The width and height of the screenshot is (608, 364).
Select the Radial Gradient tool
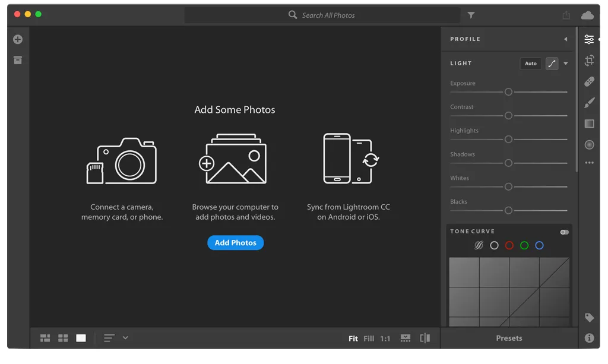[x=590, y=145]
